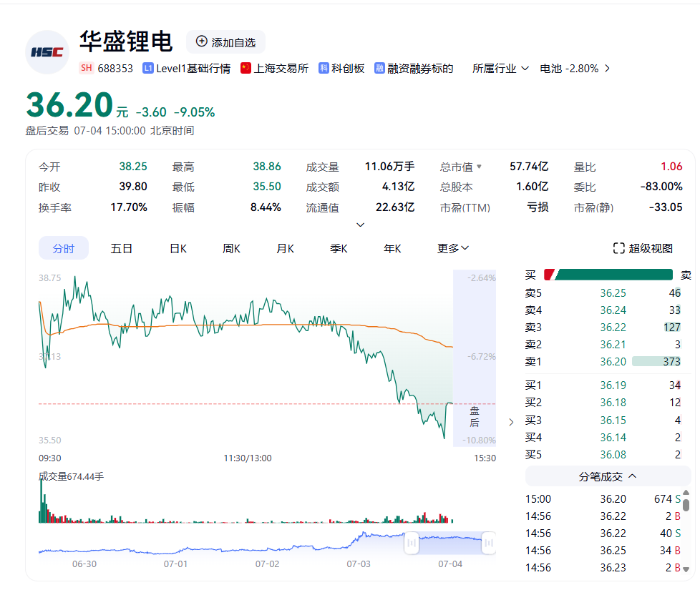Click the L1 Level1 quotes badge

(148, 69)
